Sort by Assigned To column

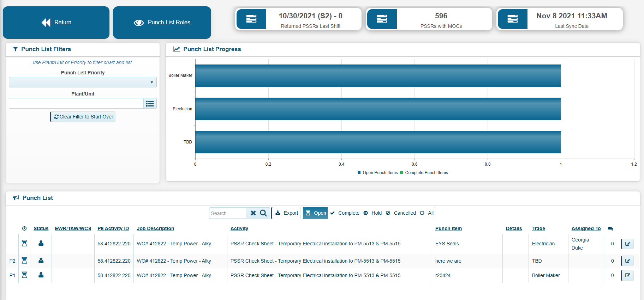coord(586,228)
